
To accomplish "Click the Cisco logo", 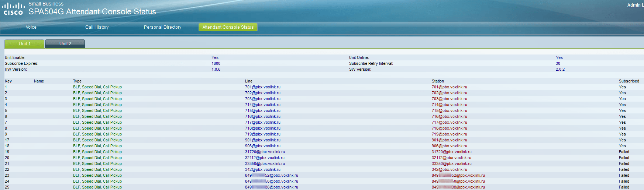I will point(13,9).
